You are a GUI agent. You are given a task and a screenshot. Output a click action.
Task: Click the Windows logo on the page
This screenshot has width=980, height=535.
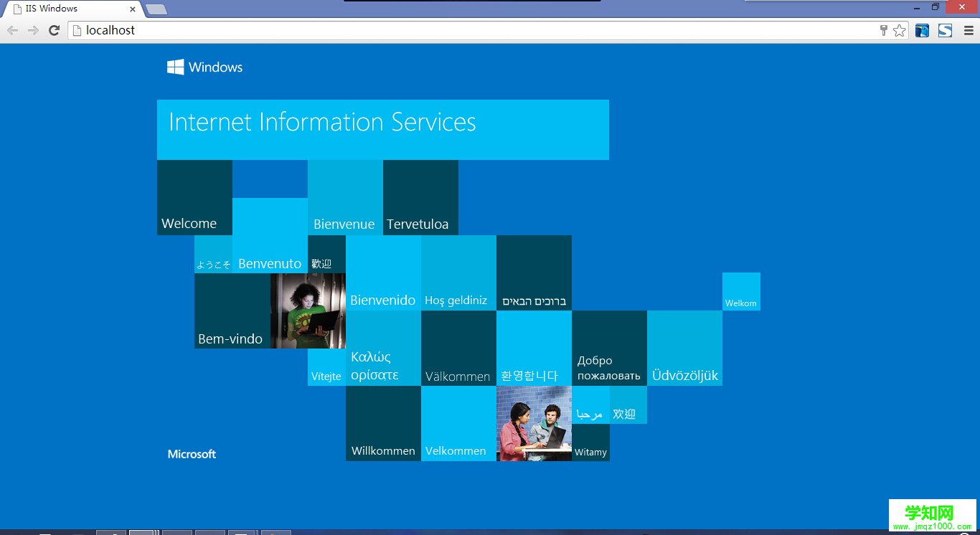(x=205, y=67)
